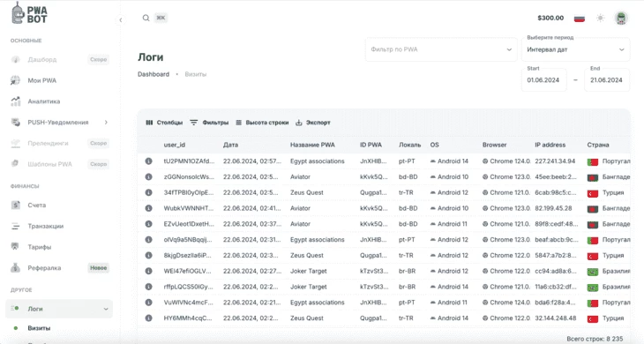Screen dimensions: 644x344
Task: Open info icon for row WEI47efiOGLV
Action: [149, 271]
